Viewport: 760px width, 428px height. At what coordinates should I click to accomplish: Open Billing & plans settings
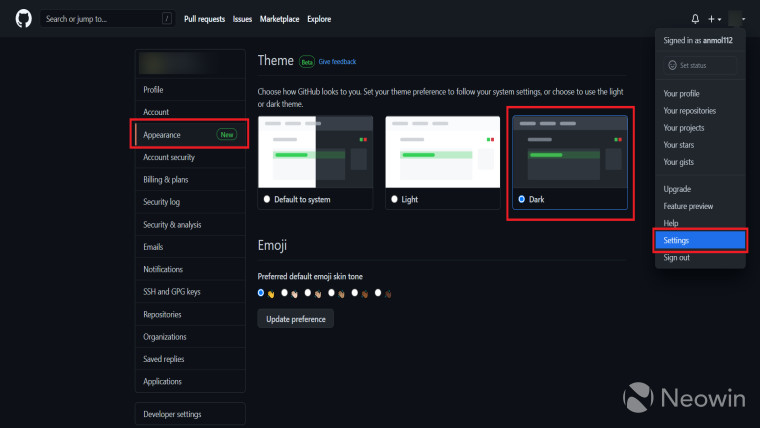(x=190, y=179)
